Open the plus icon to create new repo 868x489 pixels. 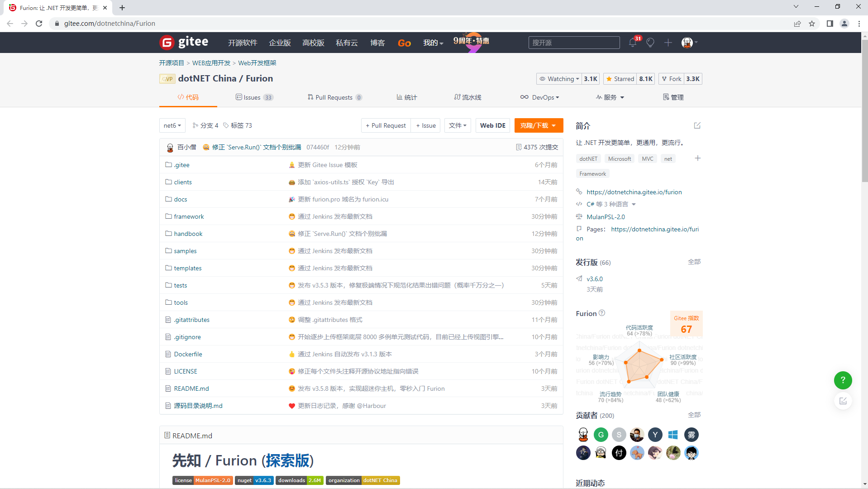click(x=668, y=43)
